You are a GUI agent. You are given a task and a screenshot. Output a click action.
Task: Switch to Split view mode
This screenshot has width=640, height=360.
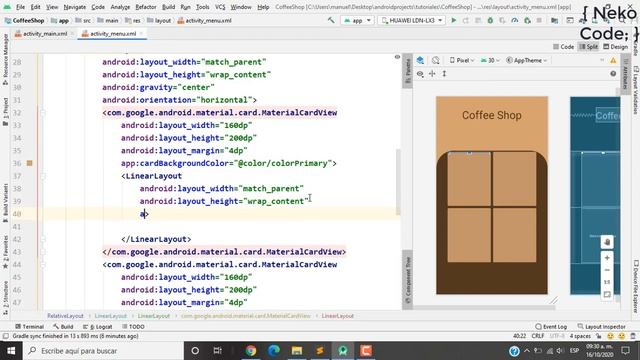pyautogui.click(x=589, y=47)
